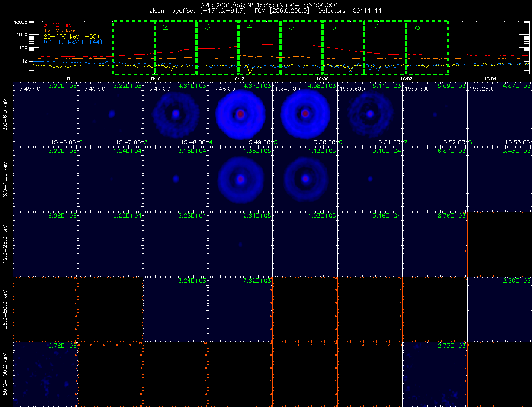The image size is (532, 407).
Task: Select the 25.0-50.0 keV panel labeled 2.50E+03
Action: tap(500, 309)
